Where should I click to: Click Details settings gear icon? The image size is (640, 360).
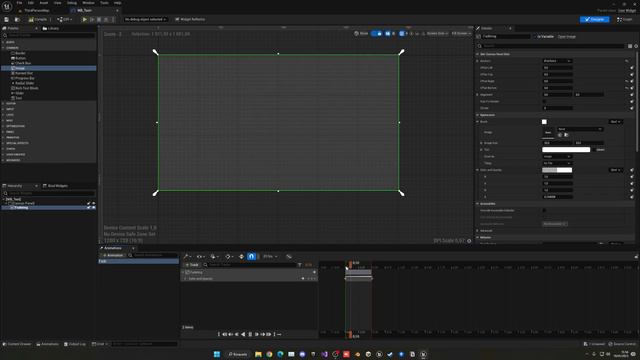pyautogui.click(x=636, y=46)
